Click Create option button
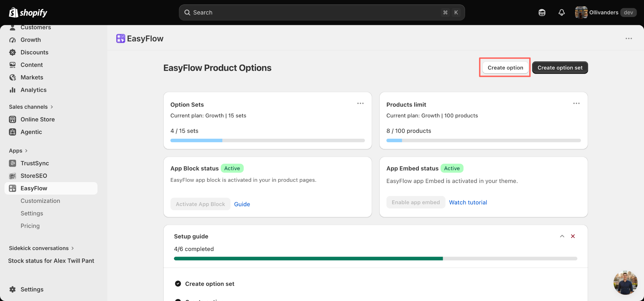 505,68
